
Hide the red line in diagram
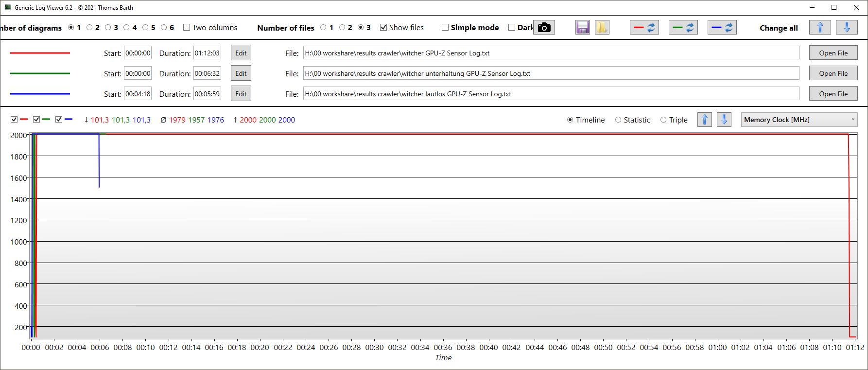pos(14,120)
